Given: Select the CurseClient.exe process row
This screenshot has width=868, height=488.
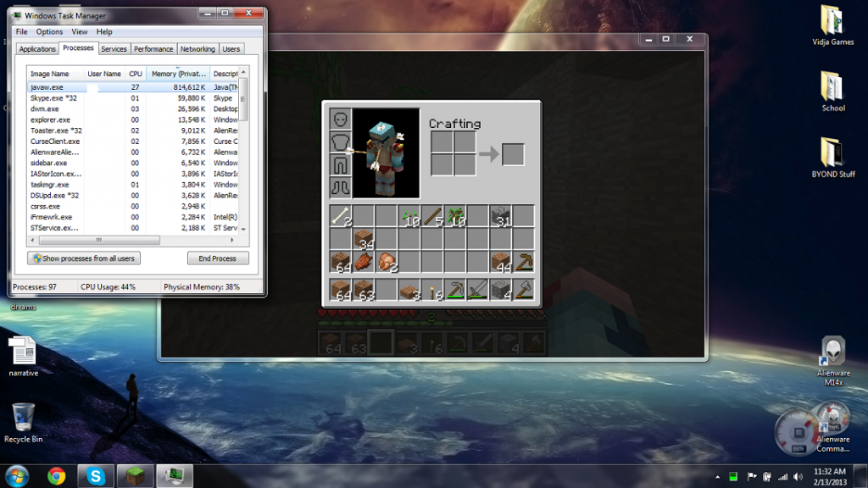Looking at the screenshot, I should pyautogui.click(x=133, y=141).
